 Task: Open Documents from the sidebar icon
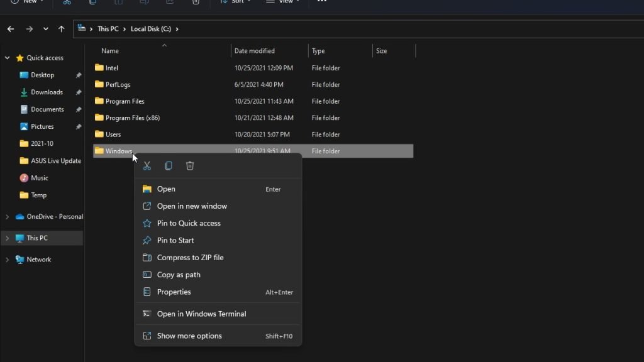coord(24,109)
